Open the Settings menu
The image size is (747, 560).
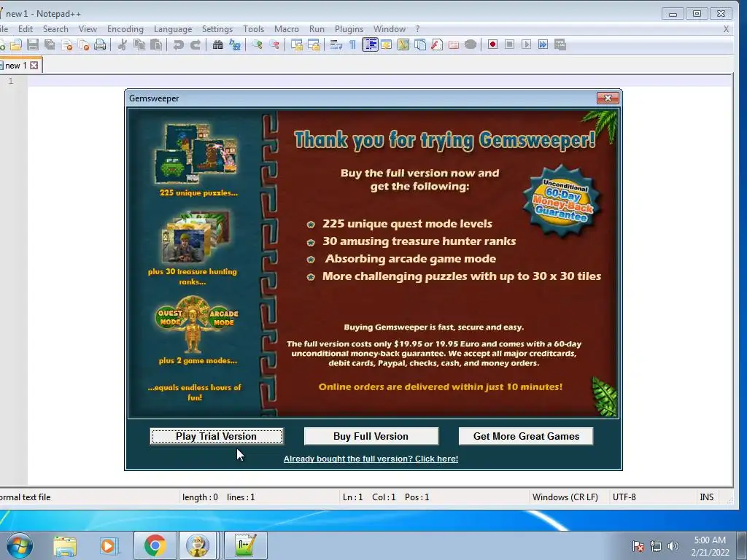tap(217, 29)
